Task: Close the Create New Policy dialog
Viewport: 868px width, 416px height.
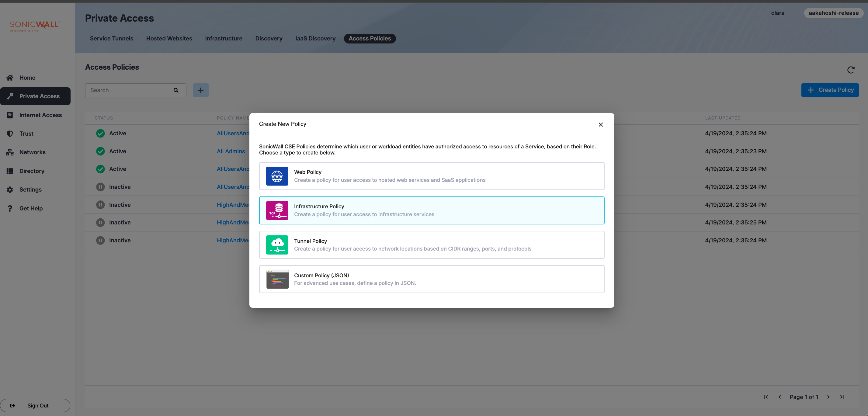Action: [x=600, y=125]
